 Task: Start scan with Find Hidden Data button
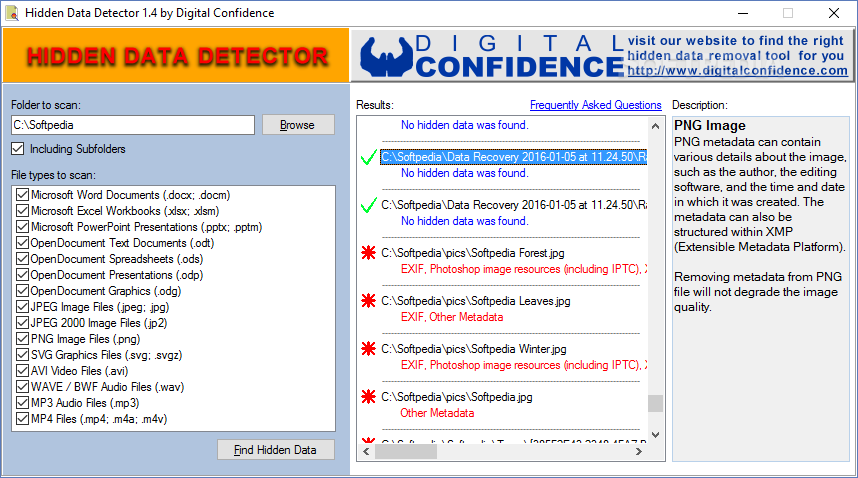point(276,450)
